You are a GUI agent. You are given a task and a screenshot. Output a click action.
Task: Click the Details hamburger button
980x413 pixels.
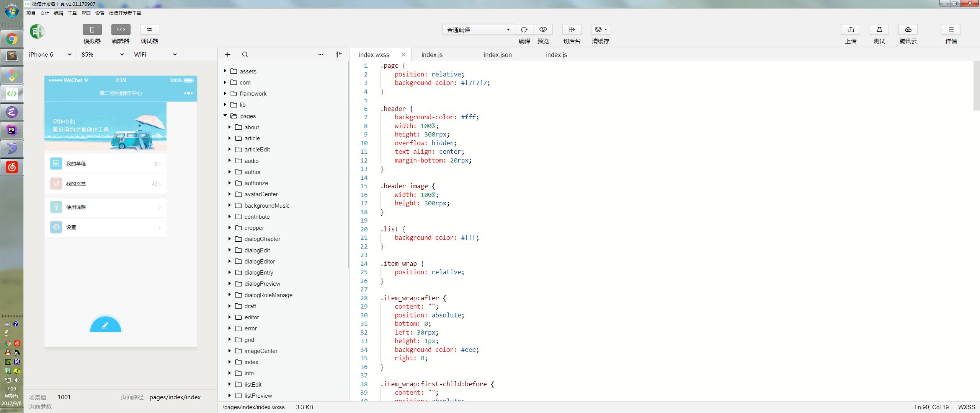[x=951, y=30]
